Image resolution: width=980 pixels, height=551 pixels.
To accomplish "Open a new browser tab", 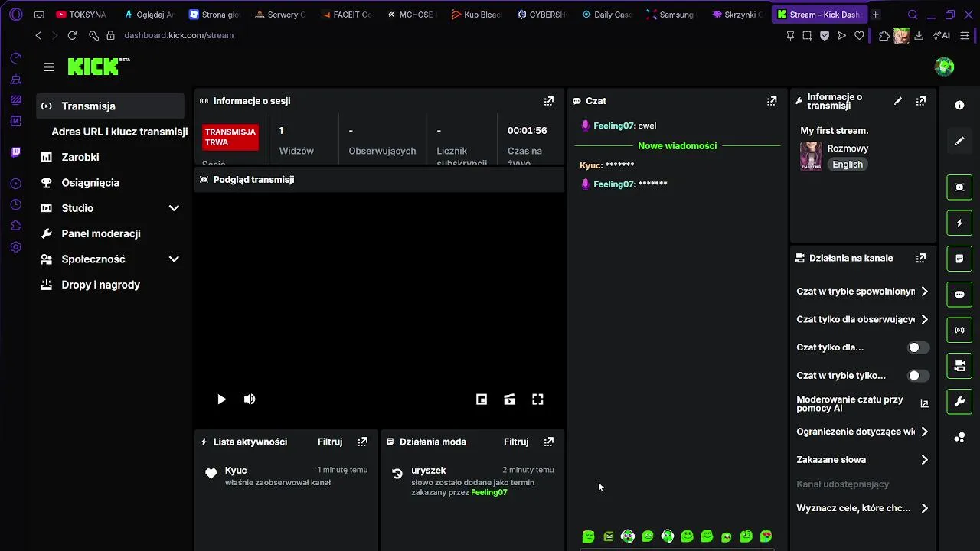I will tap(876, 15).
